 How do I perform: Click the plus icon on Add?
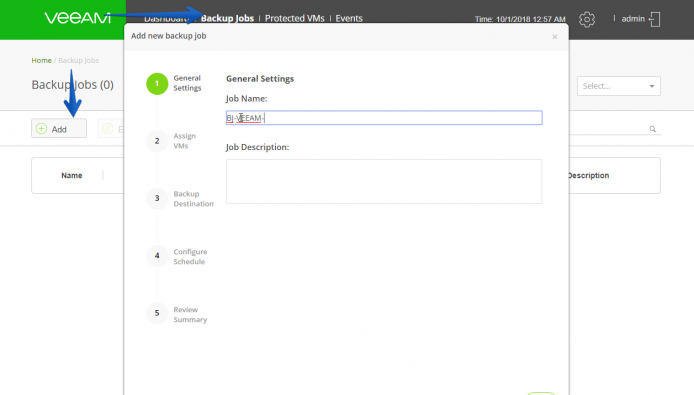click(41, 128)
